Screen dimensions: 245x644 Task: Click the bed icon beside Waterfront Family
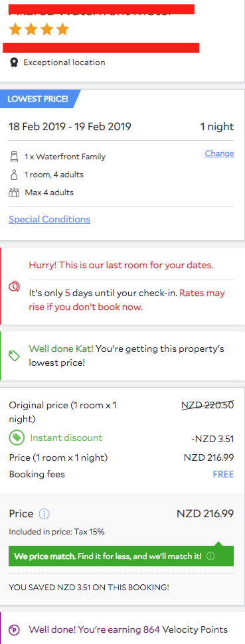tap(14, 157)
